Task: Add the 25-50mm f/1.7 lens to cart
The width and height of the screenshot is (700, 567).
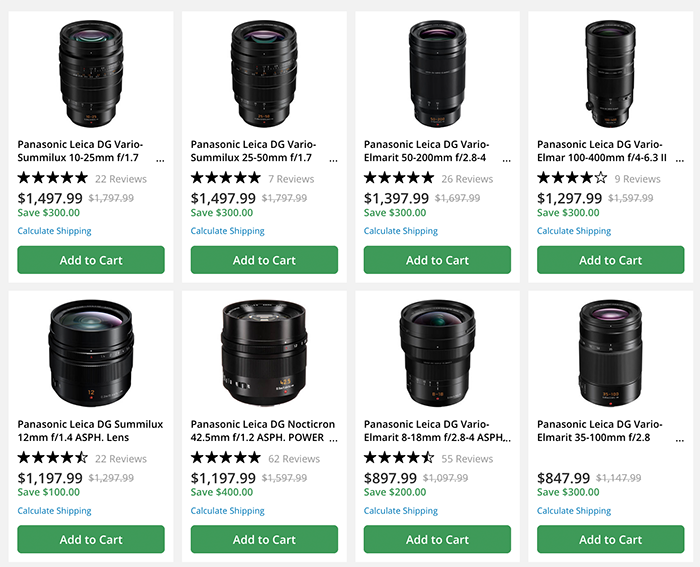Action: pos(264,260)
